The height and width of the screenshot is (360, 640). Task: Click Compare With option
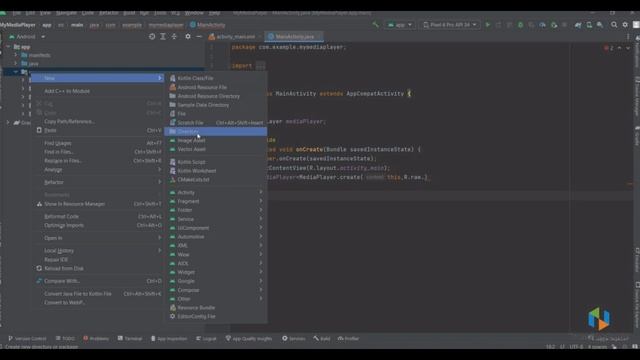pos(98,281)
